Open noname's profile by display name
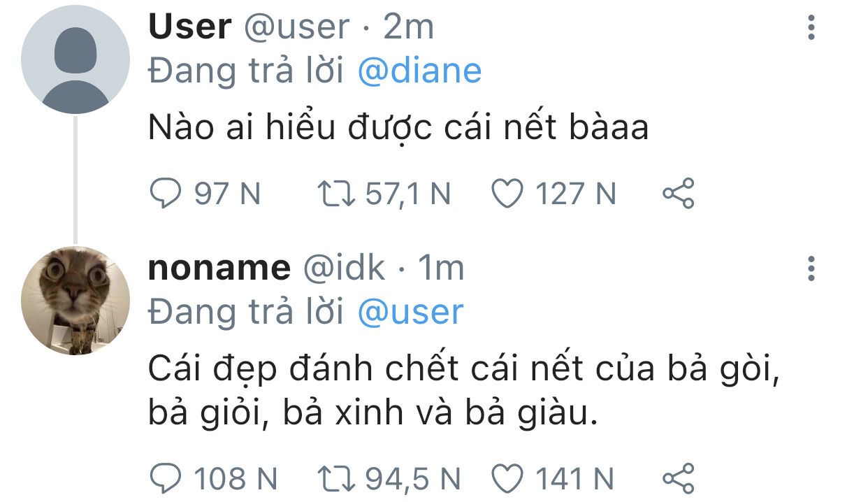Viewport: 868px width, 502px height. coord(219,268)
